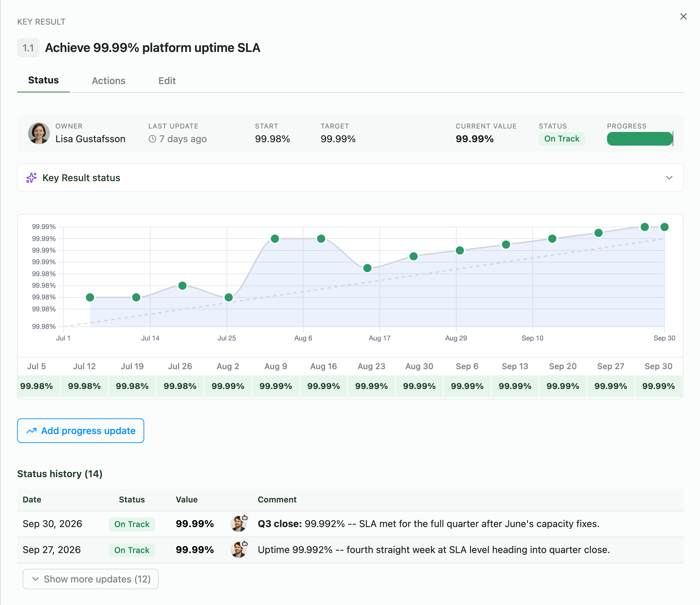Click the Aug 23 column header
Screen dimensions: 700x605
372,366
